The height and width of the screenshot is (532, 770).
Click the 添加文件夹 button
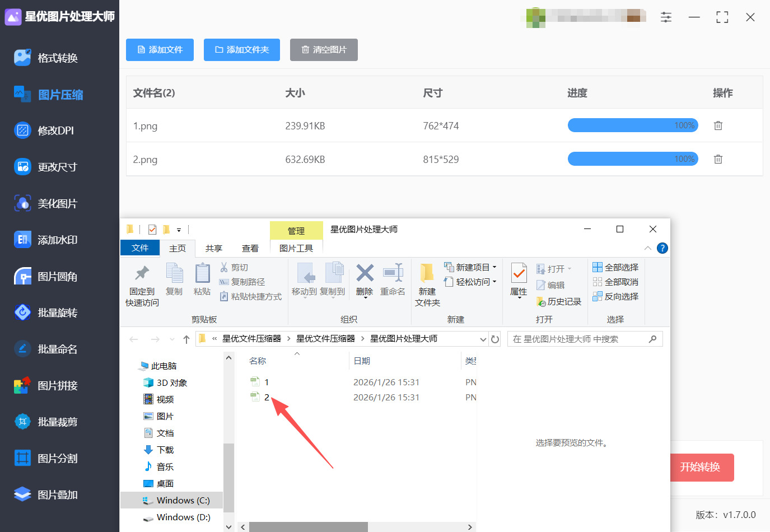click(241, 50)
